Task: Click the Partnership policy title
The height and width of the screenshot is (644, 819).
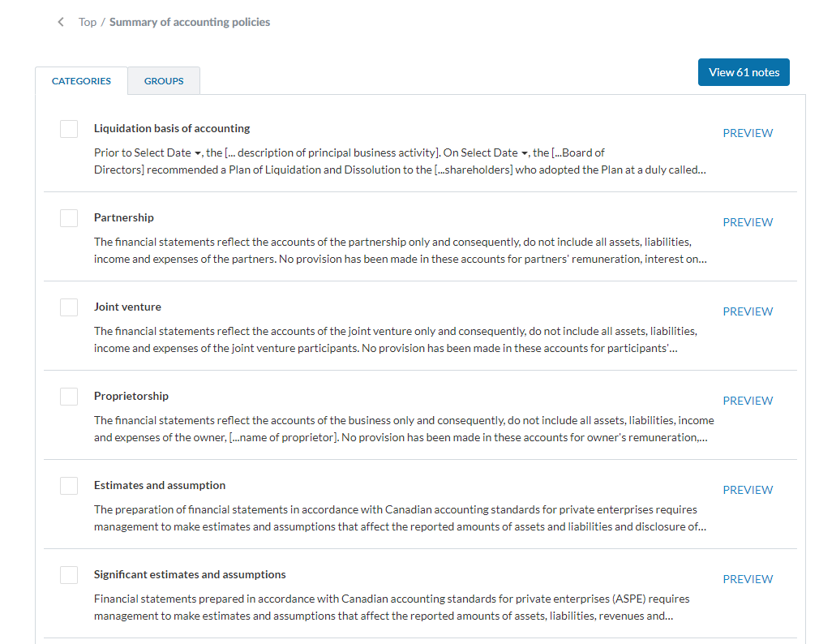Action: [124, 217]
